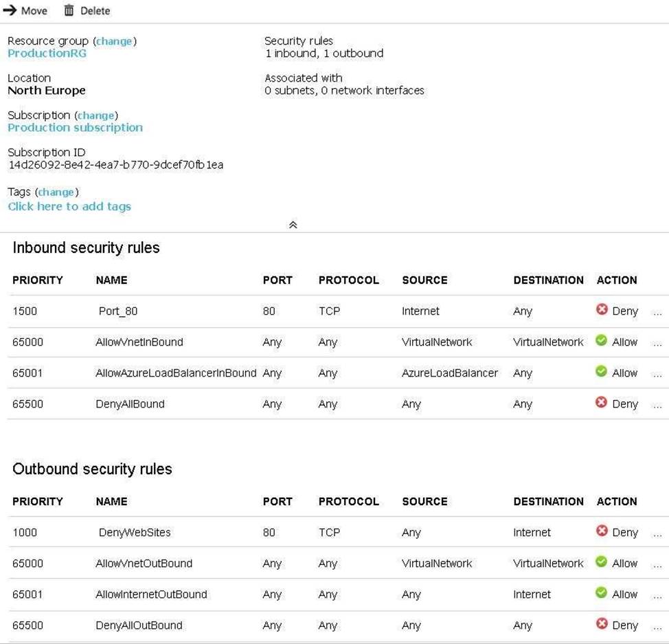Sort inbound rules by PRIORITY column header
This screenshot has height=644, width=669.
(37, 280)
